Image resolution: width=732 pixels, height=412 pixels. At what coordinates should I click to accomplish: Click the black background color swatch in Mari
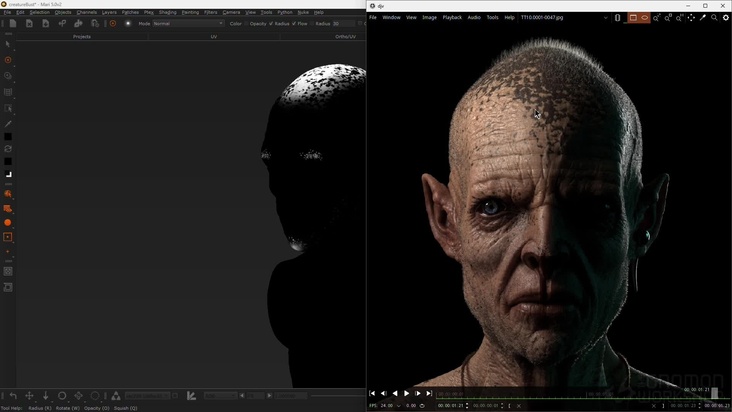(8, 161)
